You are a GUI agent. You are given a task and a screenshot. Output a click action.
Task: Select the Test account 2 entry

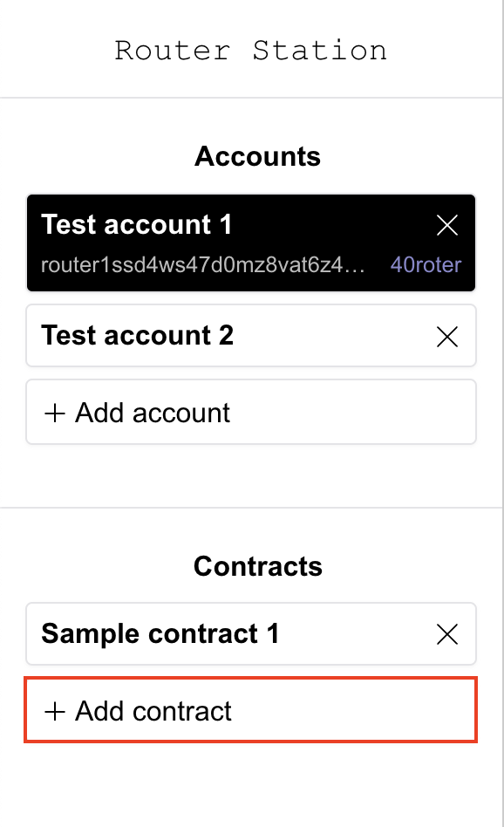click(x=251, y=336)
